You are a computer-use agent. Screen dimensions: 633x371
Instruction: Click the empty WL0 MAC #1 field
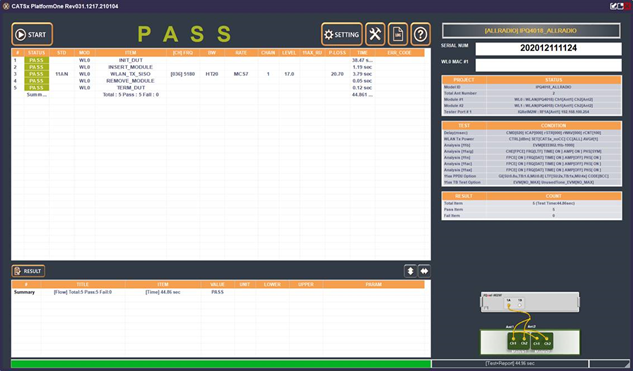(548, 65)
